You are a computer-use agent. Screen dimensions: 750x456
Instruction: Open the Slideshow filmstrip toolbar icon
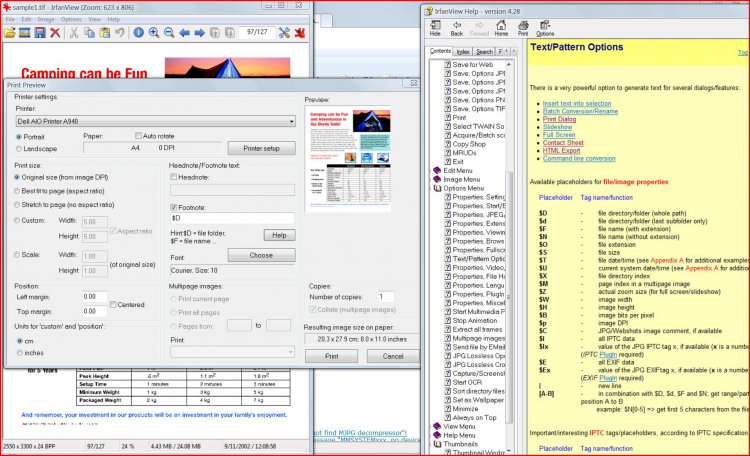tap(24, 33)
